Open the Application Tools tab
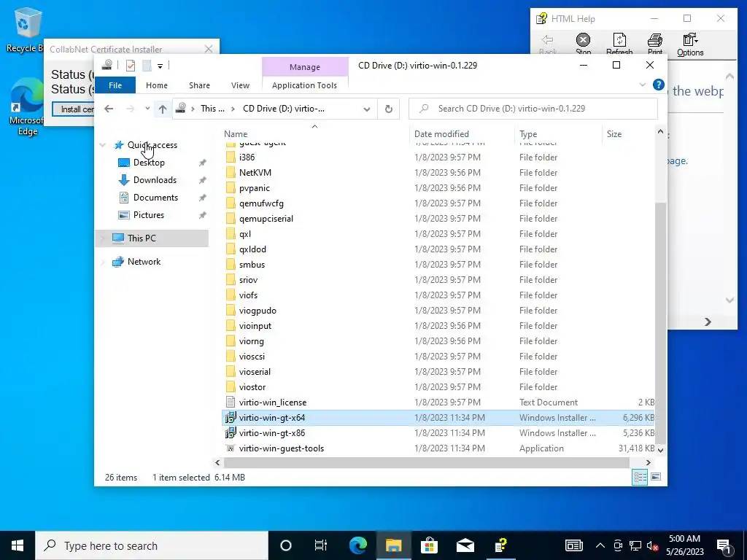 [304, 85]
